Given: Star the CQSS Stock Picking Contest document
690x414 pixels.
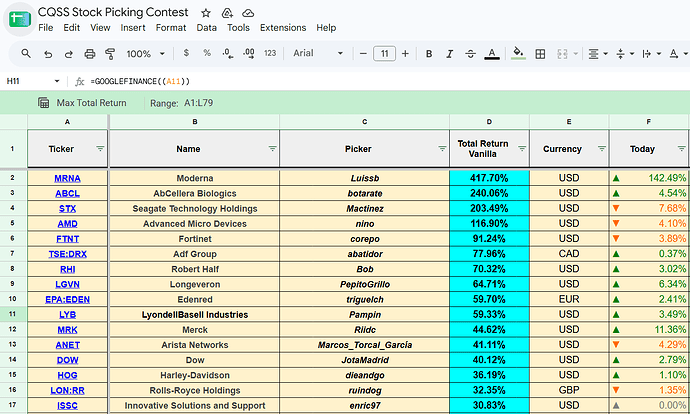Looking at the screenshot, I should coord(206,13).
